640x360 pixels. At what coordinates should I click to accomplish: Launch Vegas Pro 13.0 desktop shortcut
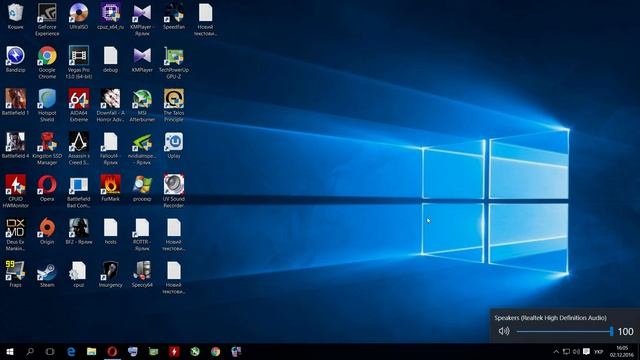click(x=79, y=62)
